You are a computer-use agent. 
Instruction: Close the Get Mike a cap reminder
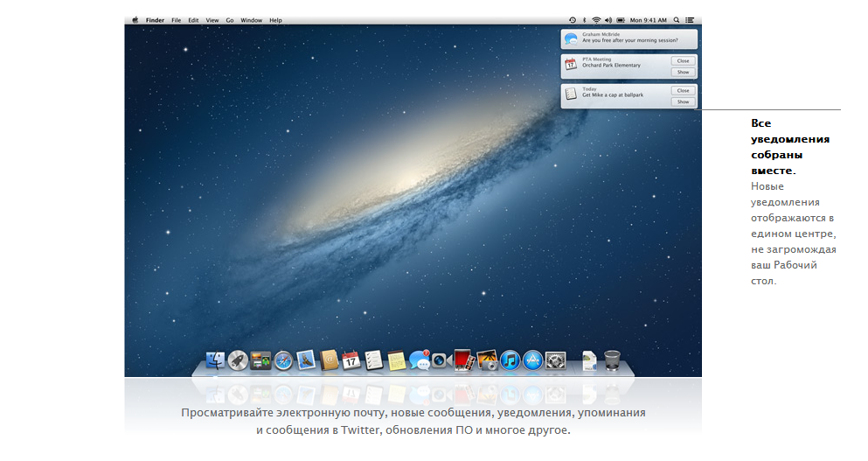click(x=683, y=90)
